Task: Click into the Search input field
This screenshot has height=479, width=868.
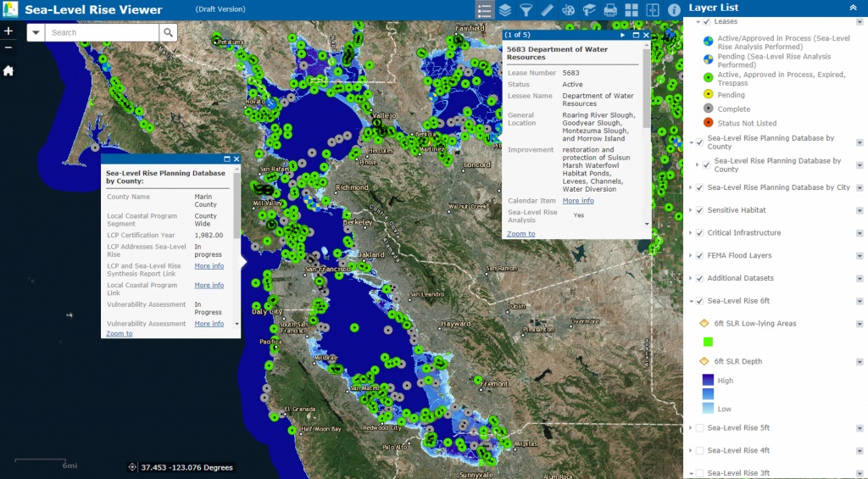Action: [103, 32]
